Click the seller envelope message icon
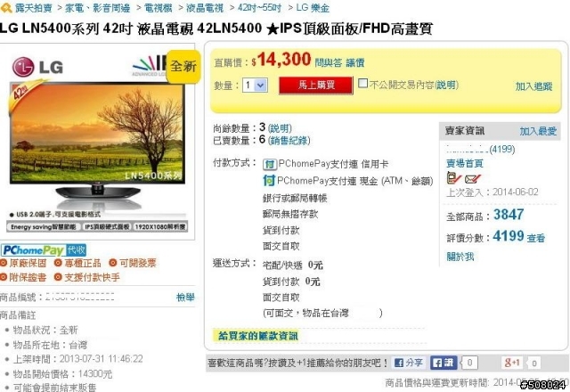570x392 pixels. pos(473,179)
